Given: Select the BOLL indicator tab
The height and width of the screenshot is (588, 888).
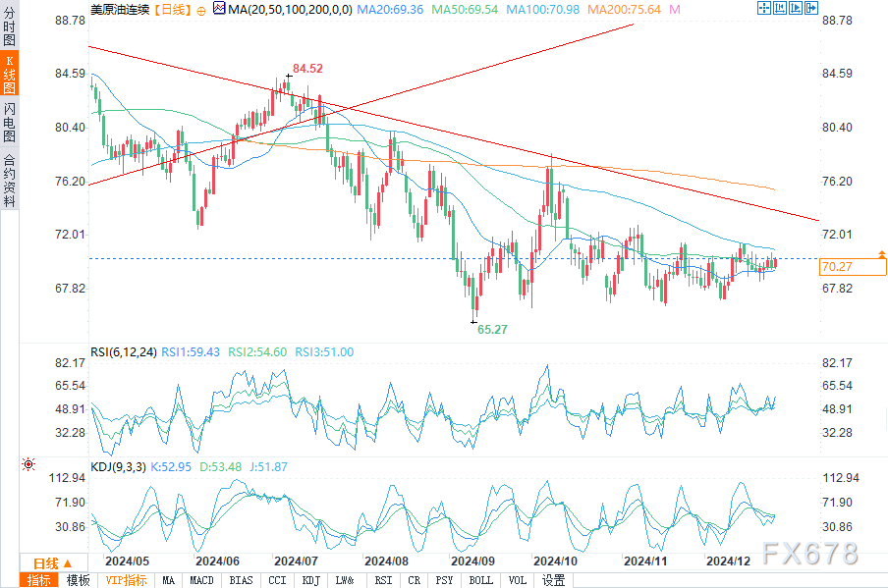Looking at the screenshot, I should [480, 580].
